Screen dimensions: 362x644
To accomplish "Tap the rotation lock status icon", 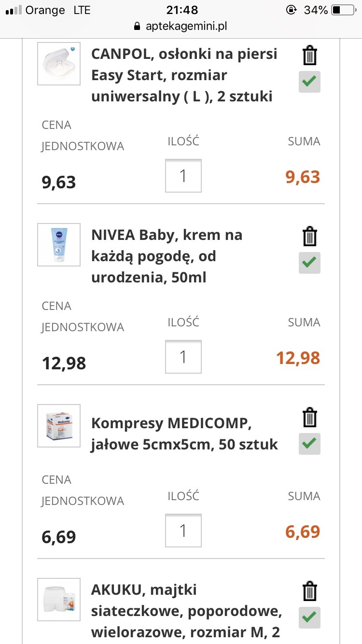I will [x=291, y=10].
